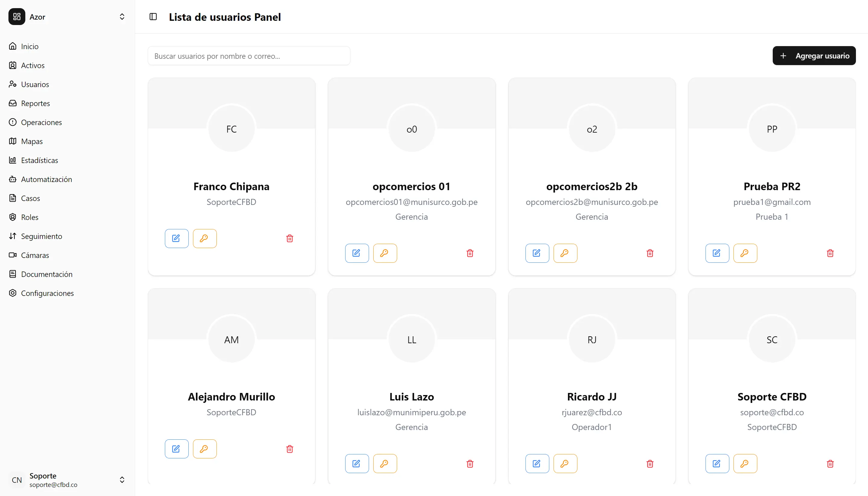Click the edit icon on Luis Lazo's card

tap(356, 464)
